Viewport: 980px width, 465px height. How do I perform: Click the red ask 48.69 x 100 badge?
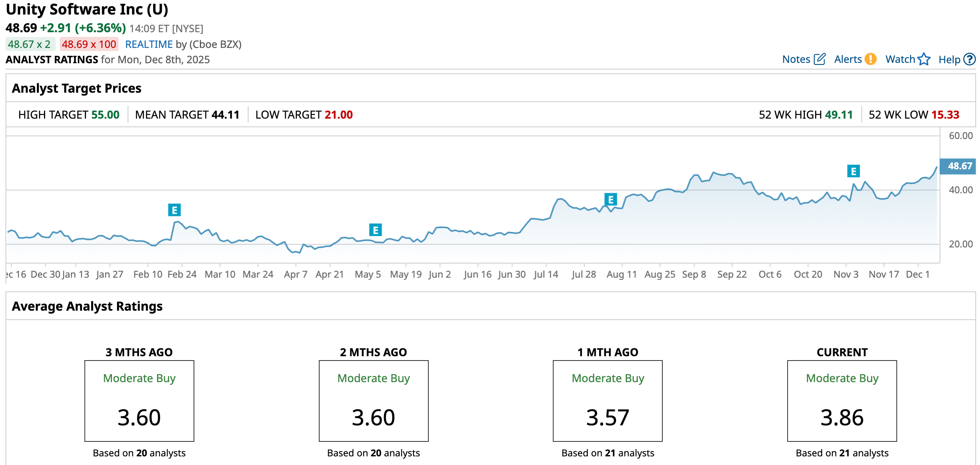89,44
